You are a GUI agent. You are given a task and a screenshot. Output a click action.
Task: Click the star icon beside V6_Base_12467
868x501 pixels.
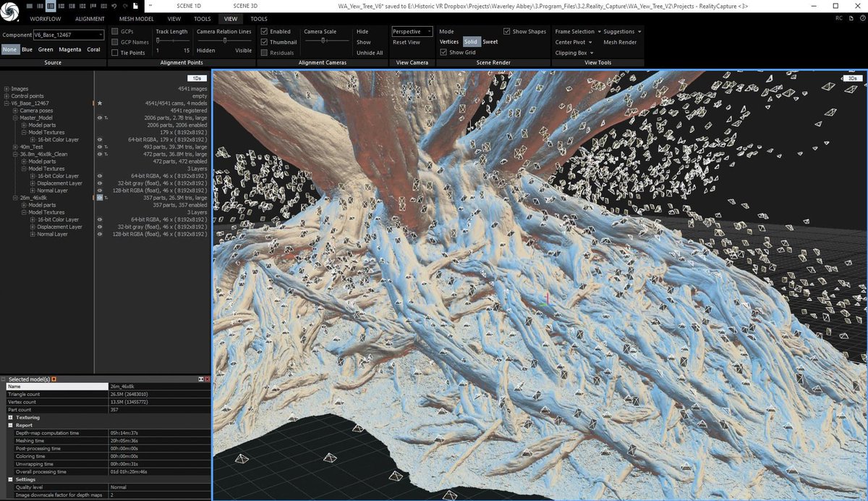tap(100, 103)
